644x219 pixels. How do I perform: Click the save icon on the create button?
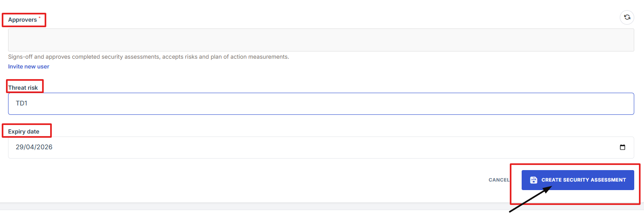[534, 180]
